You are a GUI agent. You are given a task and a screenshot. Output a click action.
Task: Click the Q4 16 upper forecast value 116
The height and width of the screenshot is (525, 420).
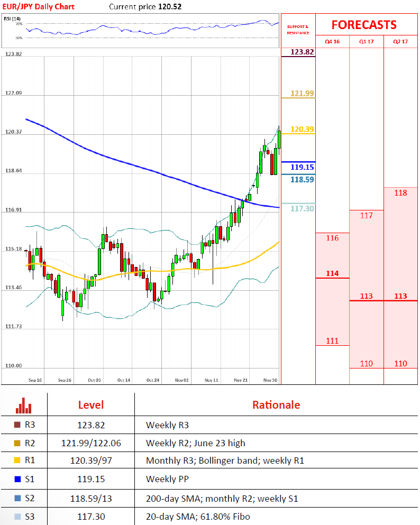pyautogui.click(x=332, y=238)
